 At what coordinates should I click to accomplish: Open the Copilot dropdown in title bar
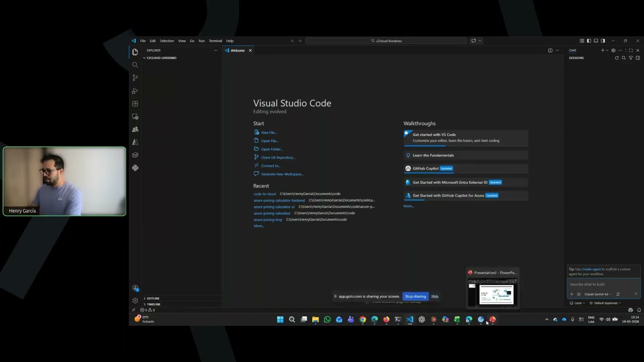480,41
